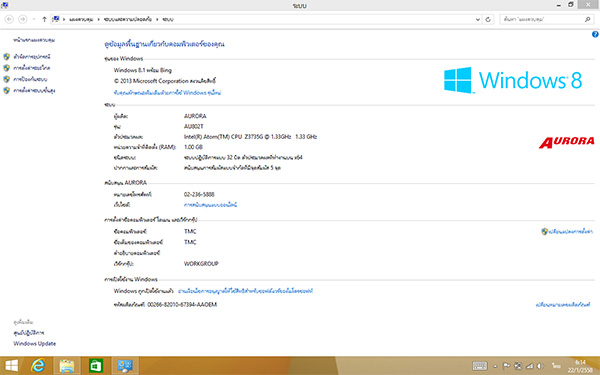This screenshot has height=375, width=600.
Task: Select processor text 'Intel(R) Atom(TM) CPU Z3735G'
Action: pyautogui.click(x=223, y=137)
